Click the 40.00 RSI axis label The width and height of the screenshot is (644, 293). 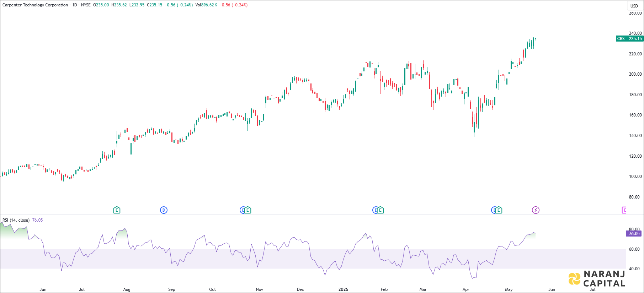tap(634, 269)
